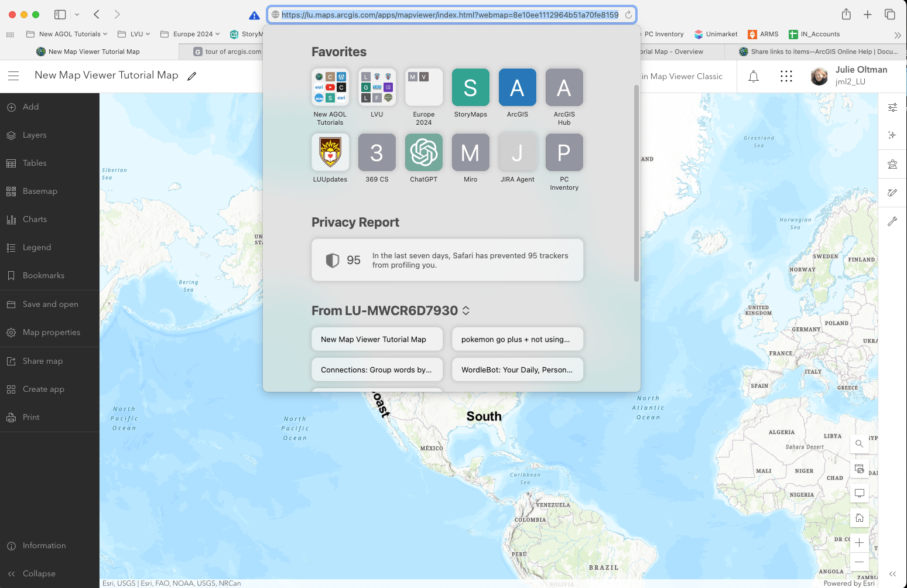Open the WordleBot iCloud tab link
Viewport: 907px width, 588px height.
(517, 370)
